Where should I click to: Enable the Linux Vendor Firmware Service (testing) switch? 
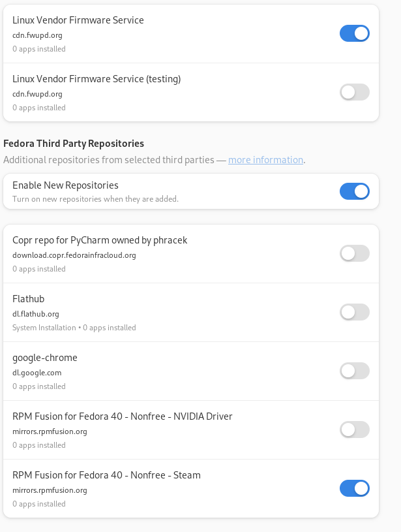click(x=354, y=92)
